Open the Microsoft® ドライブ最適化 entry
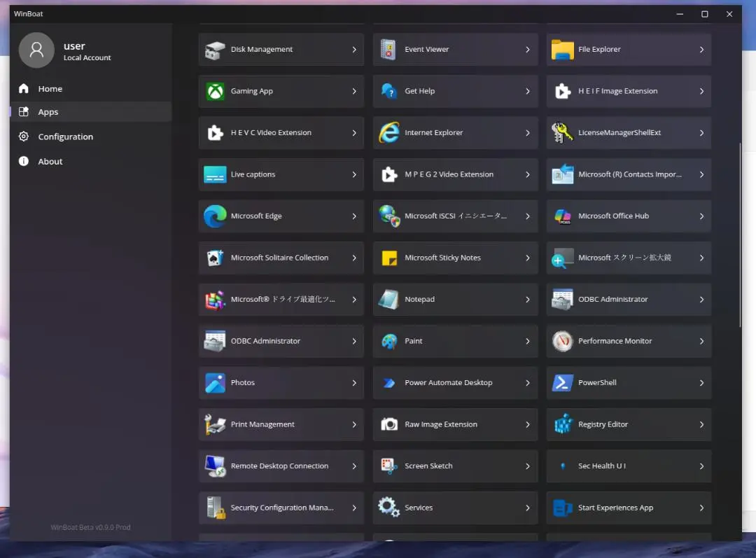The height and width of the screenshot is (558, 756). coord(281,300)
